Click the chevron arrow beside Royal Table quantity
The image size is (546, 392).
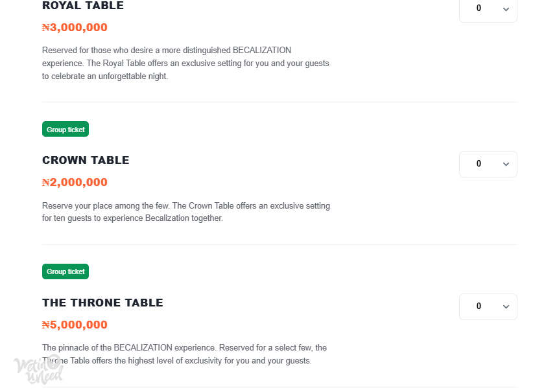(x=506, y=9)
